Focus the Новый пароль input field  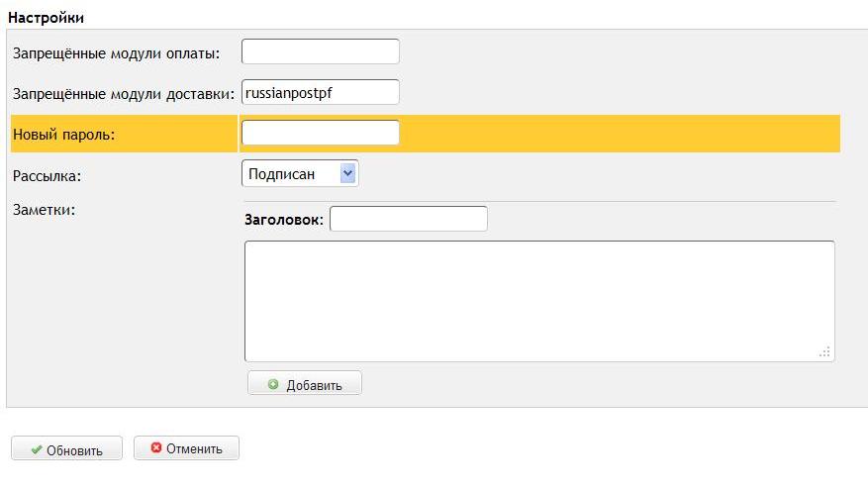point(320,133)
